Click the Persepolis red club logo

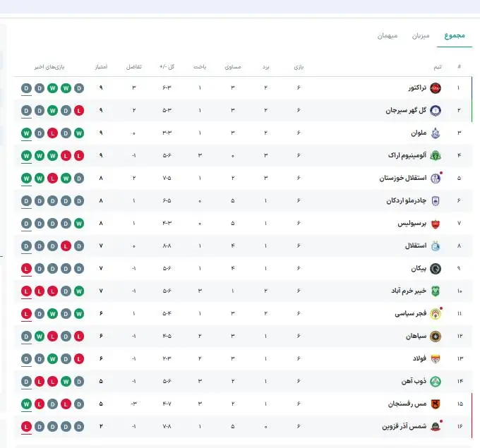(x=436, y=224)
